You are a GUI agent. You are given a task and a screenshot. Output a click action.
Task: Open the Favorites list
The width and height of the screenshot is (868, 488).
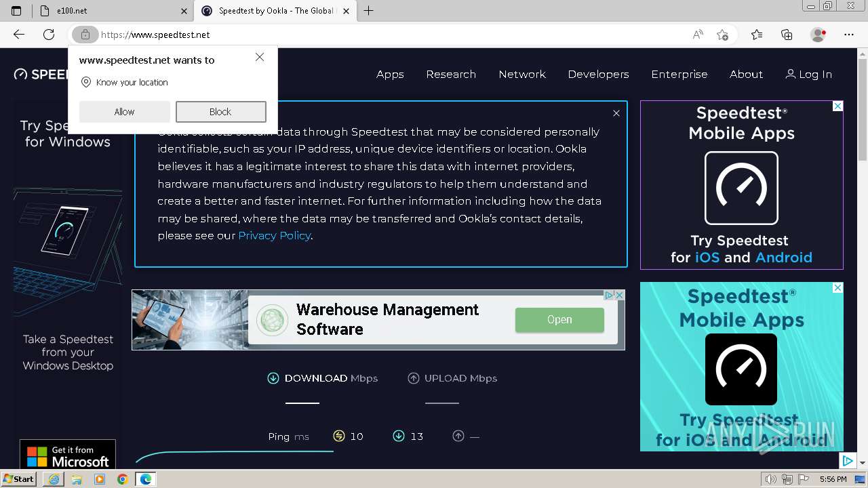click(x=757, y=35)
